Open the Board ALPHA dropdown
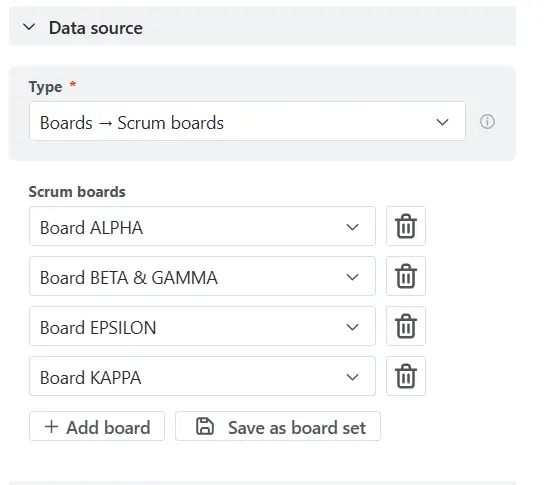The image size is (546, 485). (202, 226)
